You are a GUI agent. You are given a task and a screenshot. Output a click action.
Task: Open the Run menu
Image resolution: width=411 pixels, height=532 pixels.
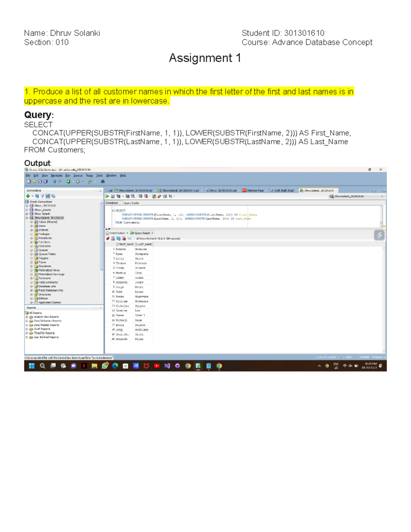[67, 175]
